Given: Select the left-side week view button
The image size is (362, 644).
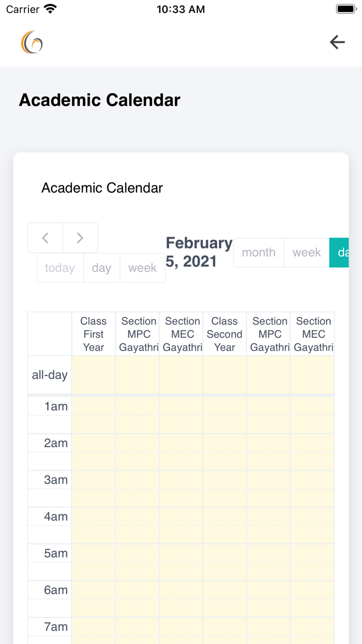Looking at the screenshot, I should pyautogui.click(x=142, y=268).
